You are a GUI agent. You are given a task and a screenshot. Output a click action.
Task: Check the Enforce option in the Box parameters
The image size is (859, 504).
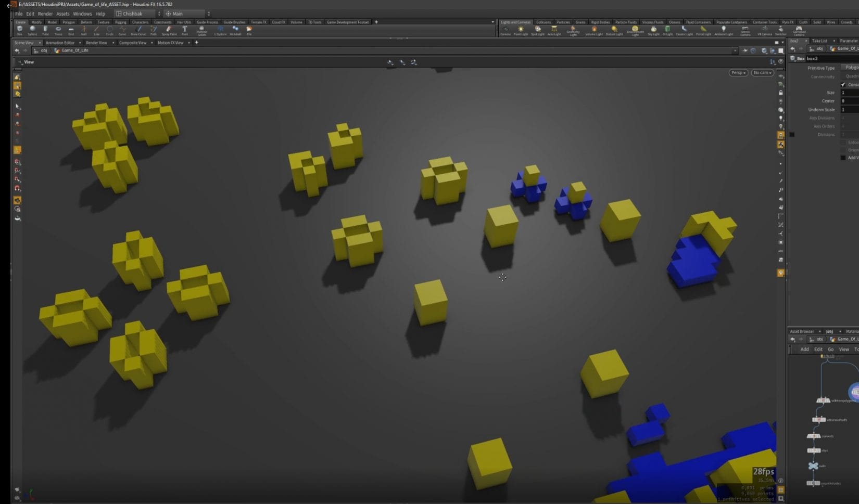tap(843, 142)
